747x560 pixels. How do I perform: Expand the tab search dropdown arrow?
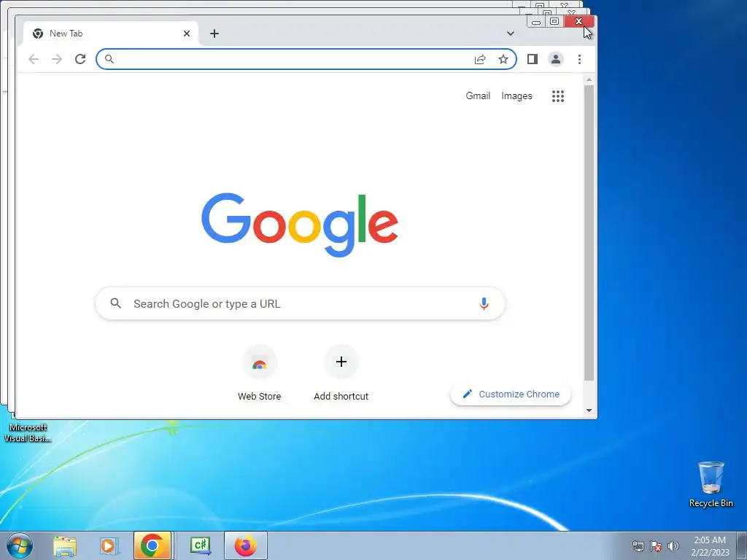click(510, 34)
